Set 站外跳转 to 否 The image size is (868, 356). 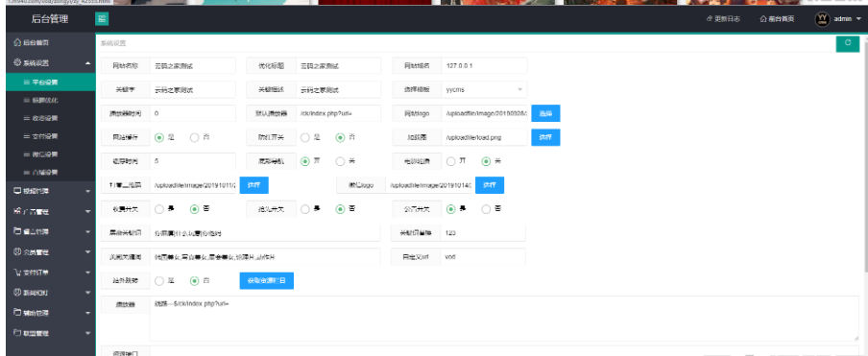194,281
